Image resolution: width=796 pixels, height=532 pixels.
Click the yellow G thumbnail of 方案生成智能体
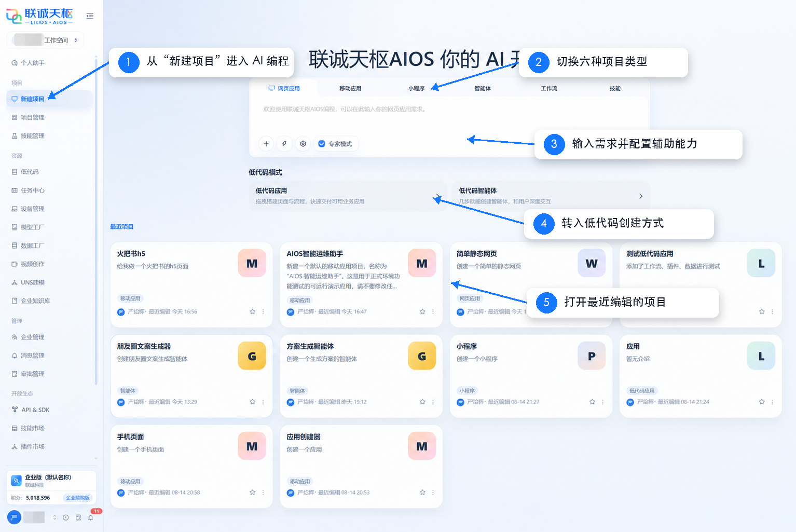tap(422, 356)
